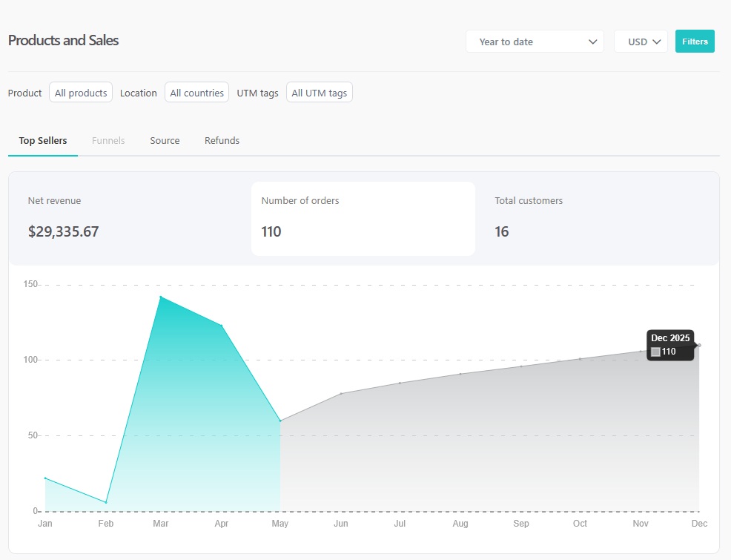Click the Oct data point on chart
Image resolution: width=731 pixels, height=560 pixels.
point(580,358)
